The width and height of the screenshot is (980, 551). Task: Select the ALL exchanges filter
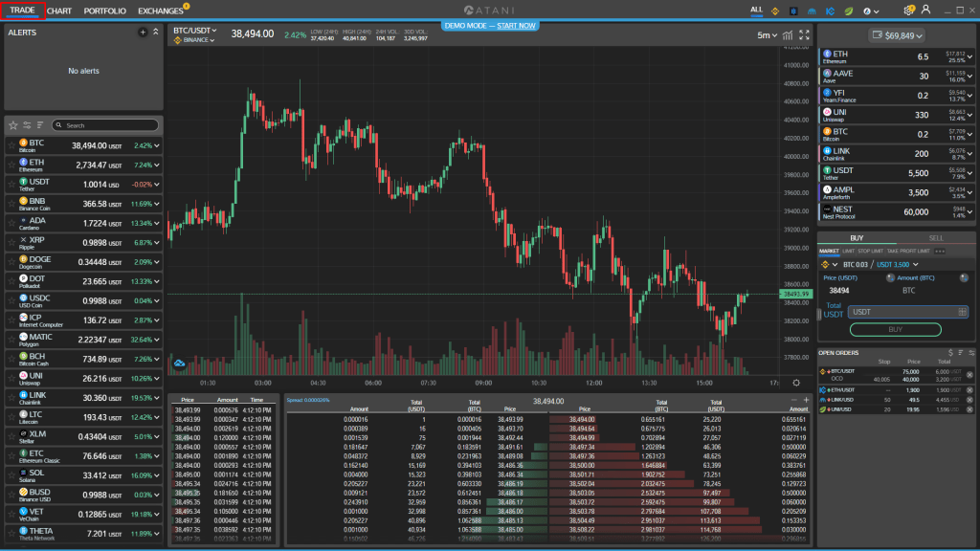coord(756,10)
